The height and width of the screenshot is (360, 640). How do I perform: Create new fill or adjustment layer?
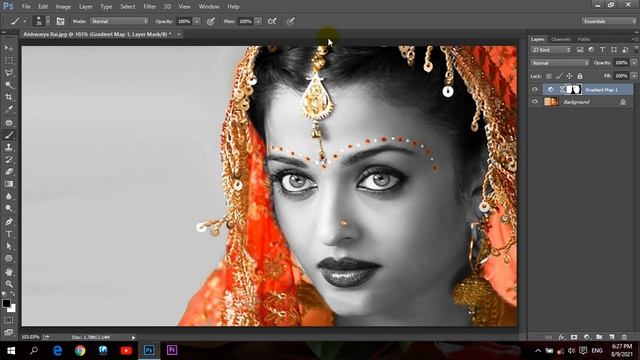click(587, 337)
